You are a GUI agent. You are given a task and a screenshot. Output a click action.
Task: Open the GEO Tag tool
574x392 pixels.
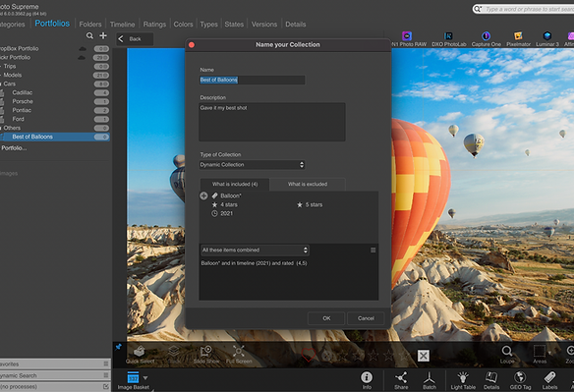(520, 380)
